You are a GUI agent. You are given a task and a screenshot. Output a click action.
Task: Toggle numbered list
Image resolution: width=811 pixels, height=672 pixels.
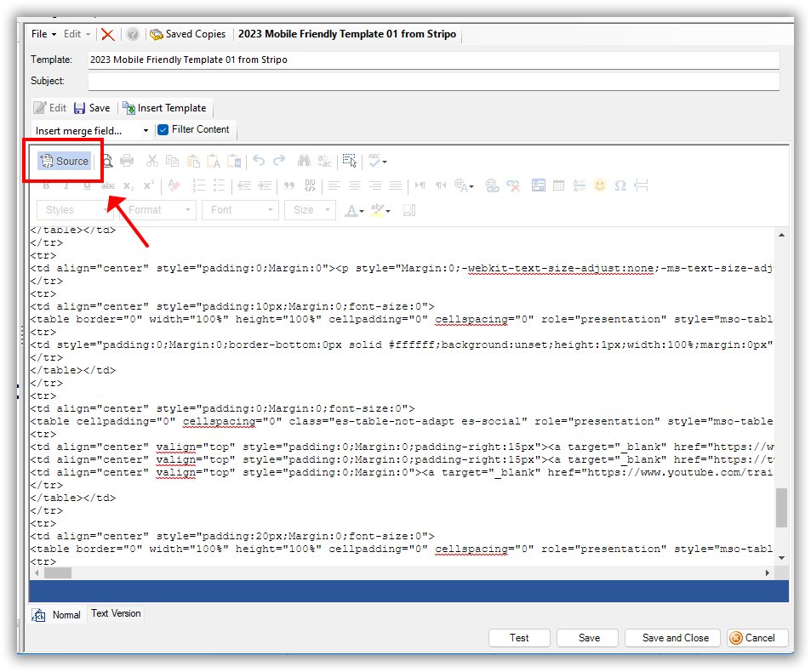tap(199, 185)
